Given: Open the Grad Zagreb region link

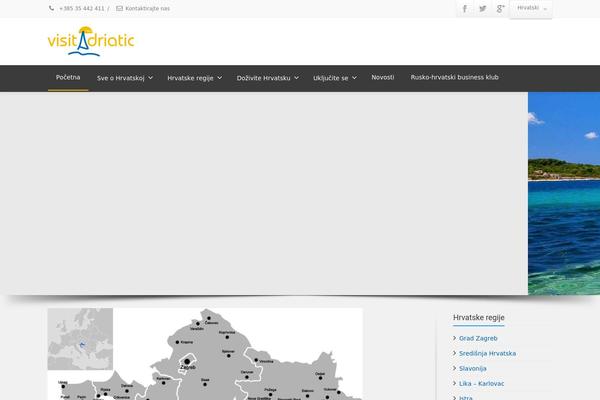Looking at the screenshot, I should pyautogui.click(x=478, y=338).
